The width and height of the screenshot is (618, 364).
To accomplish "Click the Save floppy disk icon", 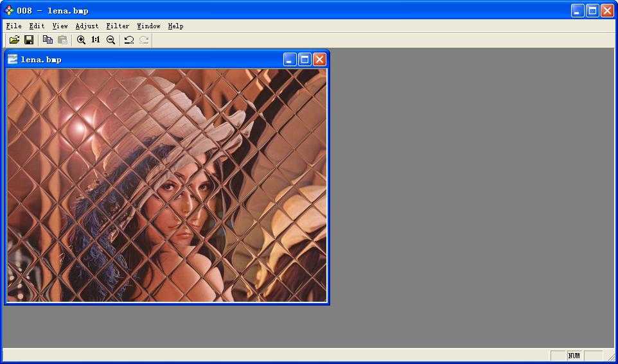I will tap(29, 40).
